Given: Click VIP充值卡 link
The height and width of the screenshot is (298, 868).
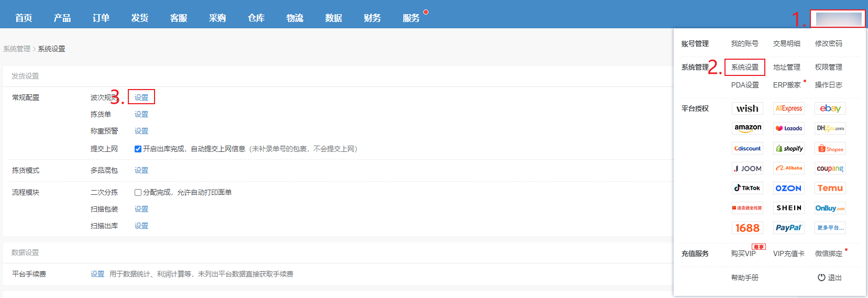Looking at the screenshot, I should (789, 253).
